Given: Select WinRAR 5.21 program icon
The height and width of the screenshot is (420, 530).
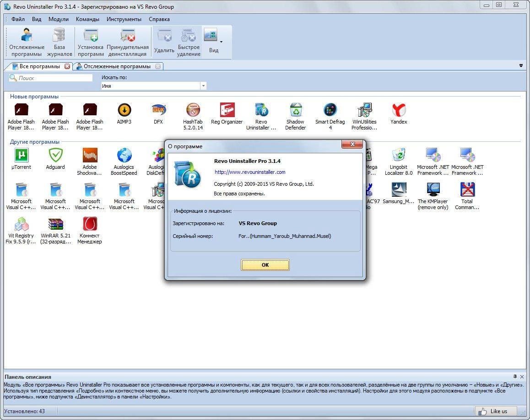Looking at the screenshot, I should tap(55, 231).
